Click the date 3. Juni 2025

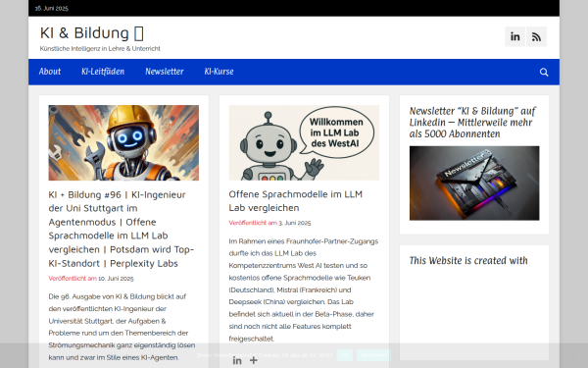(295, 223)
